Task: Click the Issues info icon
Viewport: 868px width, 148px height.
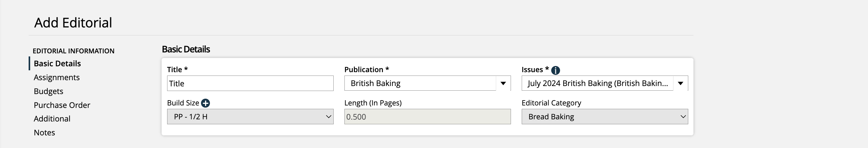Action: coord(555,70)
